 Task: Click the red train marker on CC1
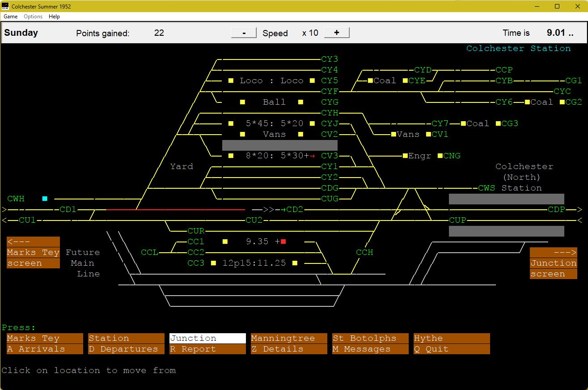click(x=283, y=242)
